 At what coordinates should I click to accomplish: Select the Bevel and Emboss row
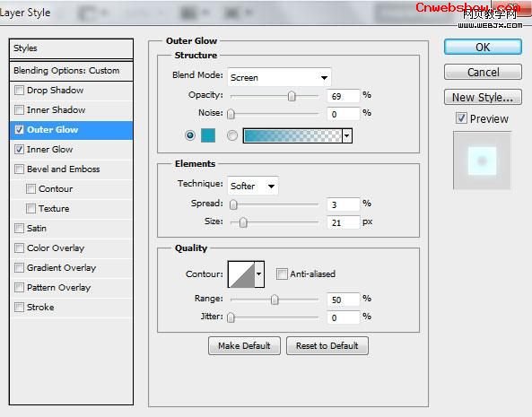point(71,169)
